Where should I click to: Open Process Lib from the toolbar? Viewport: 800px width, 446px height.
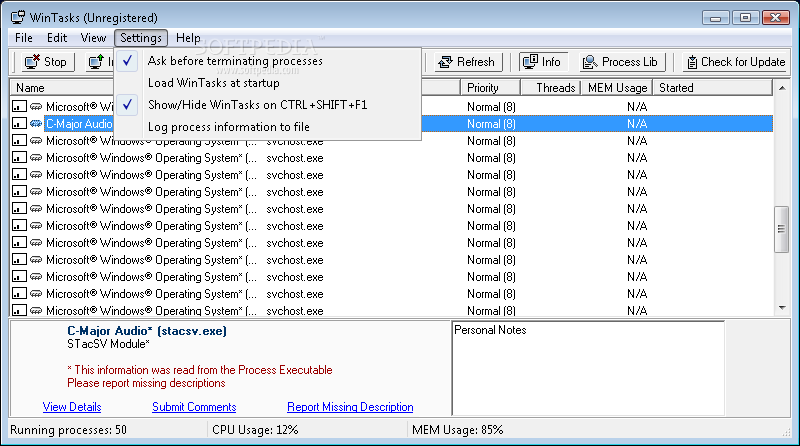(x=620, y=62)
